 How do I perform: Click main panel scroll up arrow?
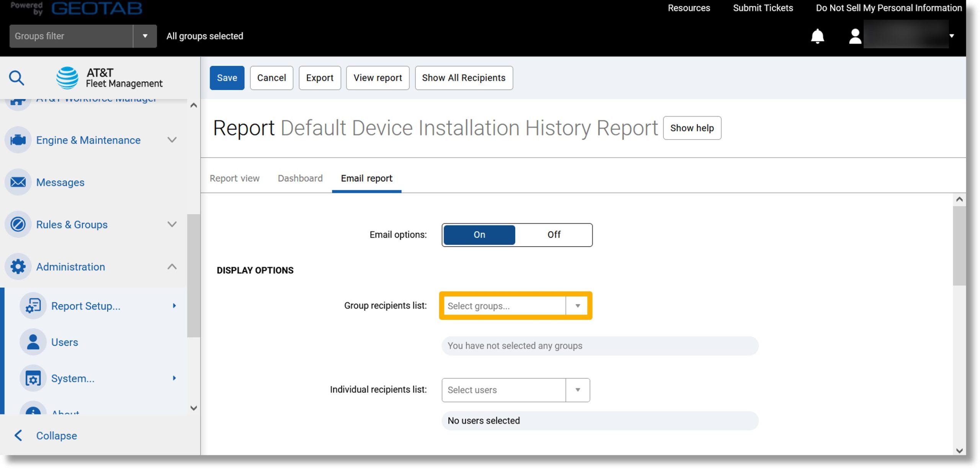[x=959, y=199]
